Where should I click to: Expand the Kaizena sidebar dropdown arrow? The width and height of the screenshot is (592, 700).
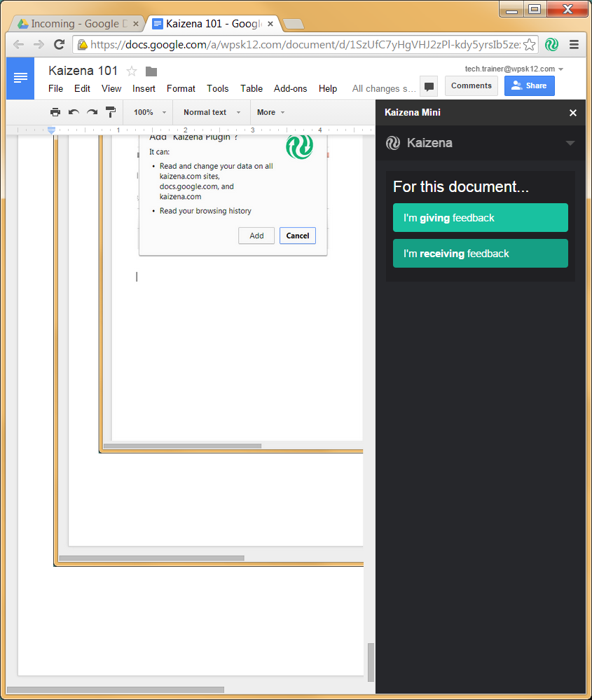coord(570,144)
